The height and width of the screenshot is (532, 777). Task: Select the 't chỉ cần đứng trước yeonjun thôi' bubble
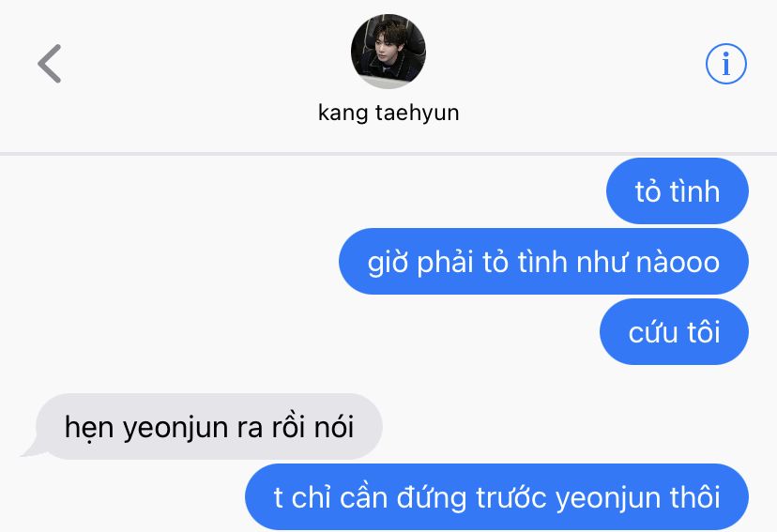pyautogui.click(x=496, y=497)
